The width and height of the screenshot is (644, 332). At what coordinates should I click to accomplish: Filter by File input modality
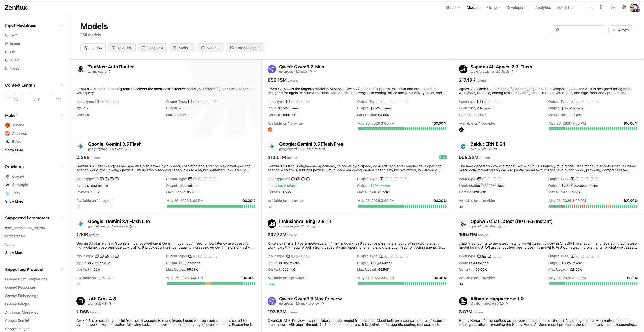10,52
